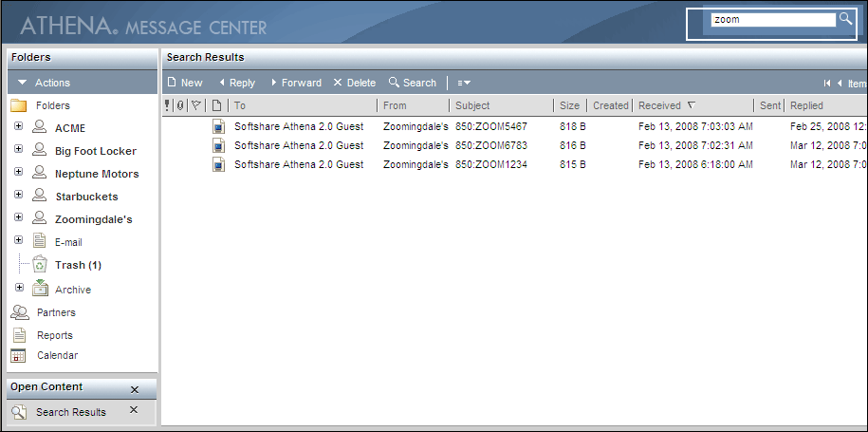Image resolution: width=868 pixels, height=432 pixels.
Task: Go to the first page of items
Action: [x=827, y=84]
